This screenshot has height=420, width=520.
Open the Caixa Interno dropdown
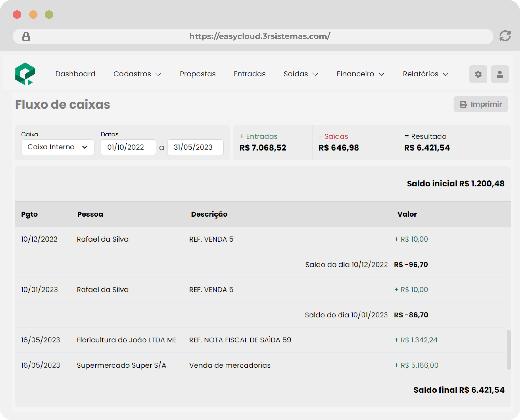pos(58,147)
